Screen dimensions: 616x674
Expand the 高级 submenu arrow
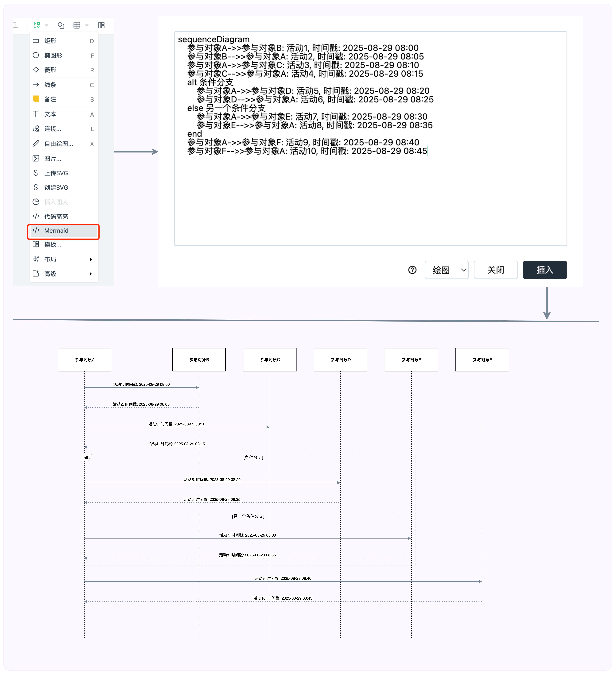[x=91, y=274]
